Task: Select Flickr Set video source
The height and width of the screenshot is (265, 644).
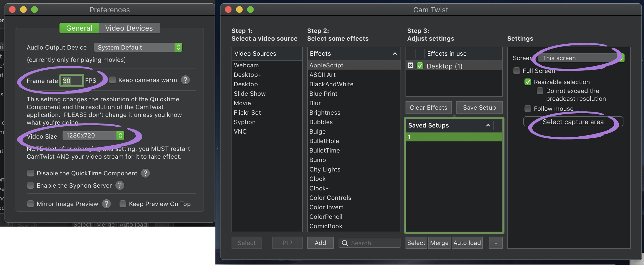Action: tap(267, 112)
